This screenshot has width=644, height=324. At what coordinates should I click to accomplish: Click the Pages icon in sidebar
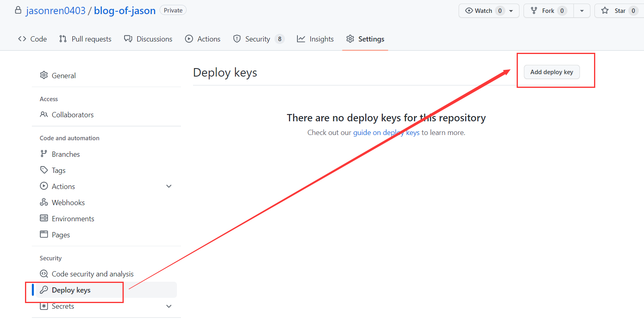[x=44, y=235]
